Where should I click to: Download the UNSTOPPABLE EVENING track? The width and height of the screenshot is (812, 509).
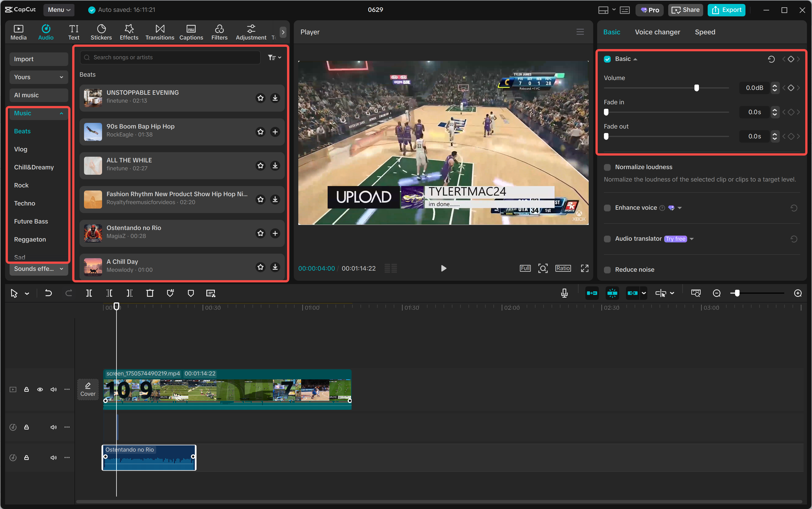275,98
